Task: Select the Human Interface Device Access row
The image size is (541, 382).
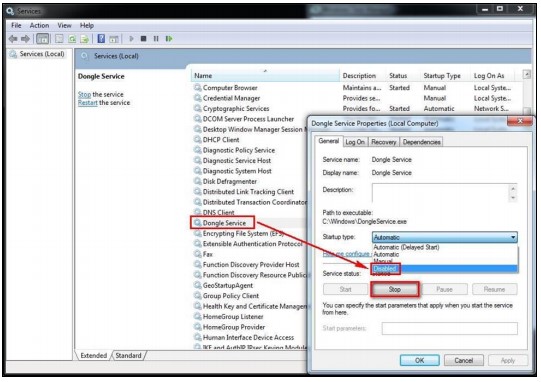Action: point(248,337)
